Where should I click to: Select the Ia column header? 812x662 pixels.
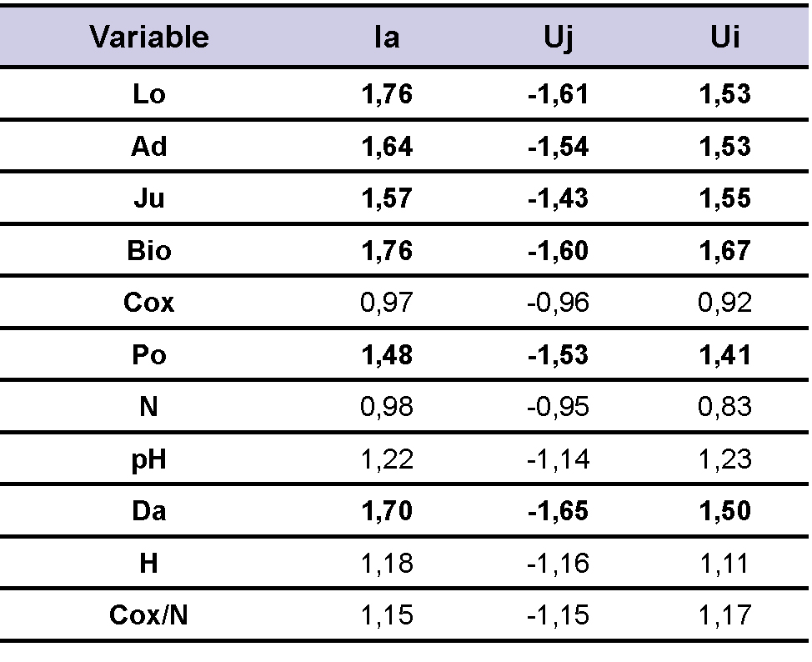[x=387, y=38]
